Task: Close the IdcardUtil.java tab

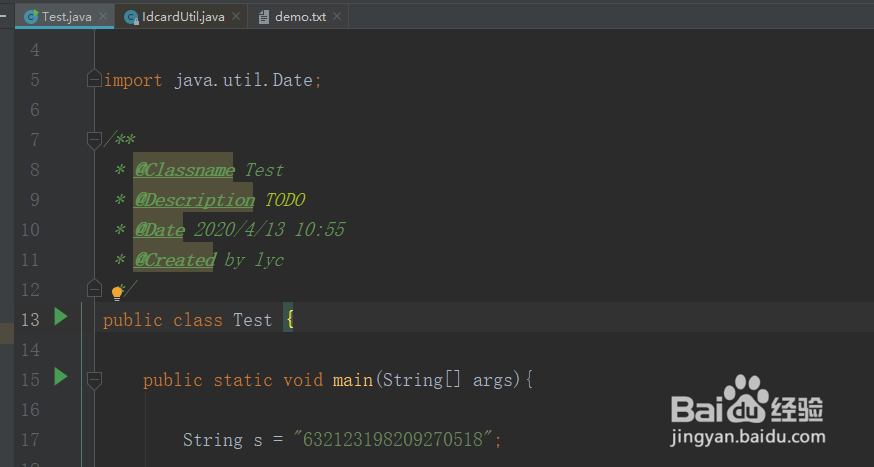Action: coord(236,16)
